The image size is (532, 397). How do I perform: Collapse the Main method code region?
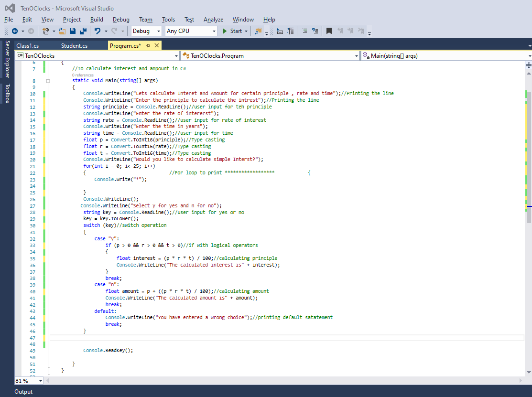point(48,80)
